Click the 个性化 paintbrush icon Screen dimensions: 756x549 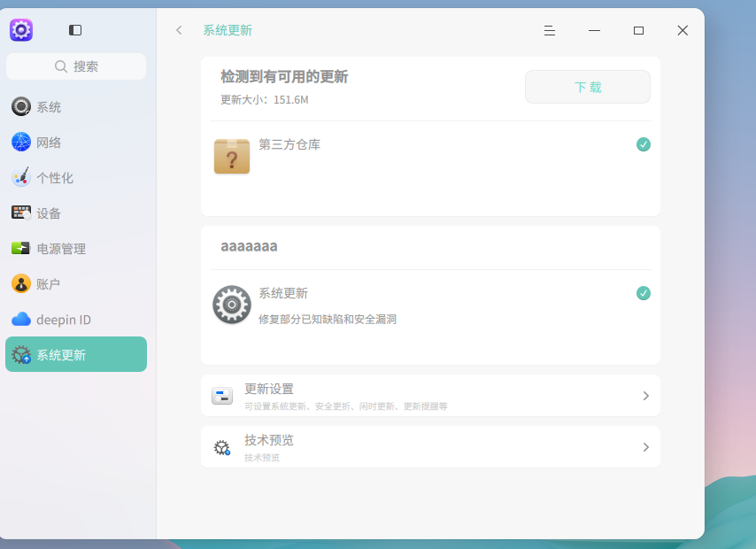[21, 177]
